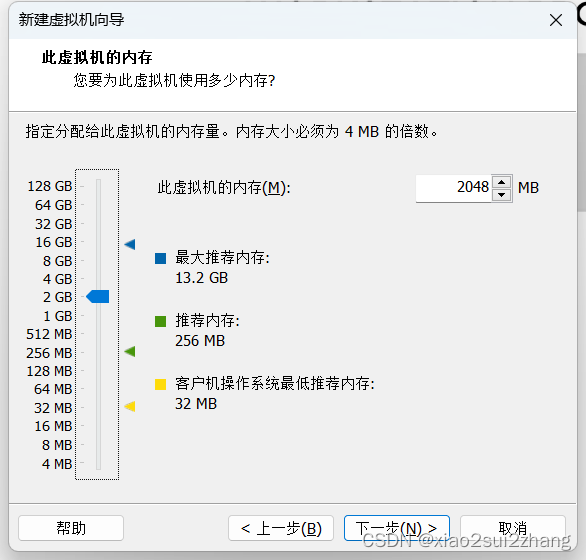
Task: Click the 最大推荐内存 label text
Action: click(x=222, y=258)
